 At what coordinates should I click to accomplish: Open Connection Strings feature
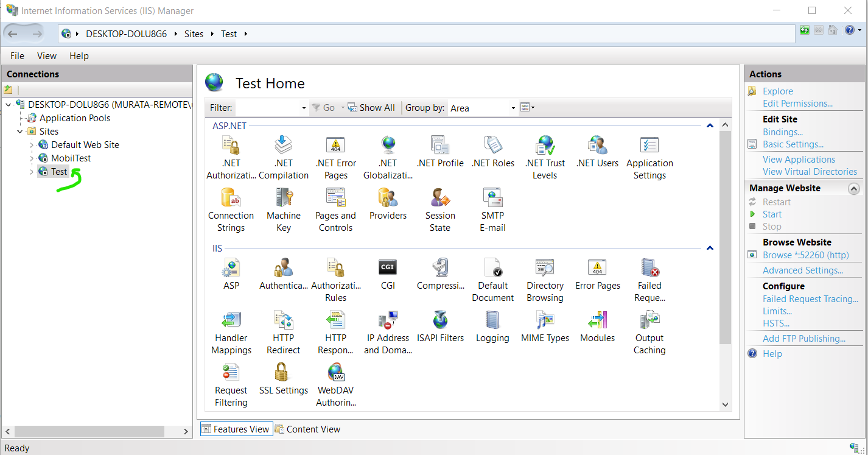231,210
